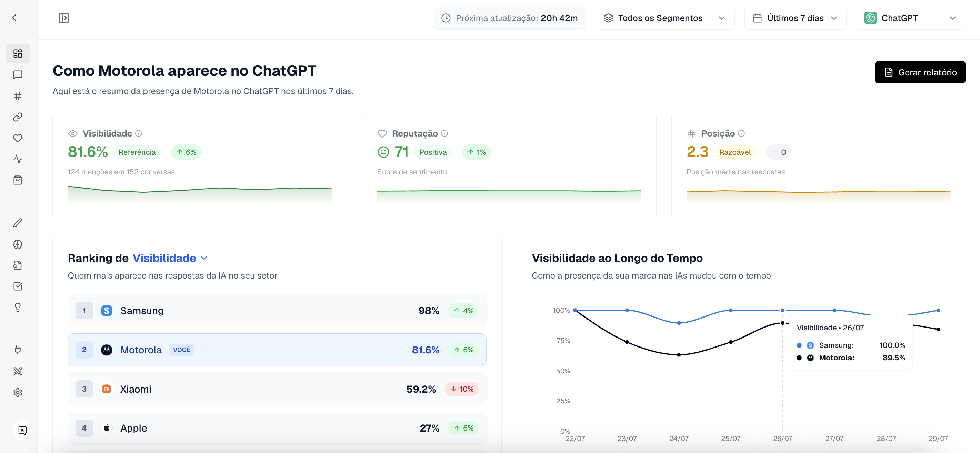Image resolution: width=980 pixels, height=453 pixels.
Task: Click the Motorola data point on 29/07
Action: [x=938, y=329]
